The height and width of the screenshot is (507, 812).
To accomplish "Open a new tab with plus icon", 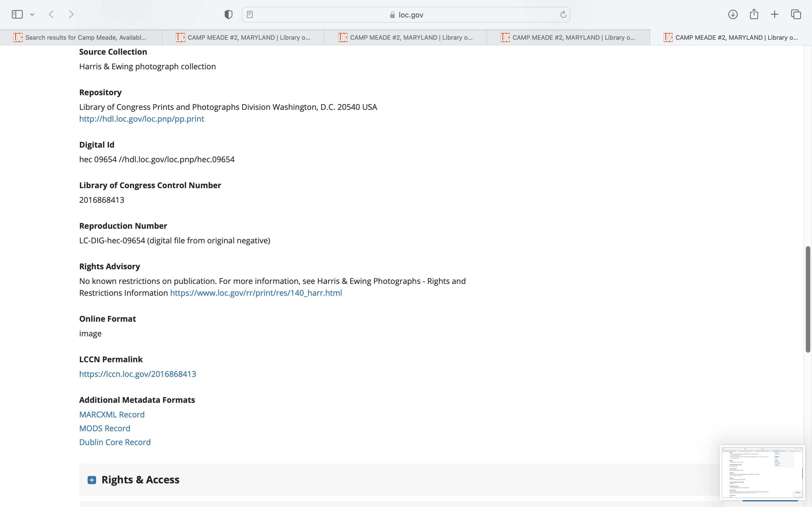I will point(775,14).
